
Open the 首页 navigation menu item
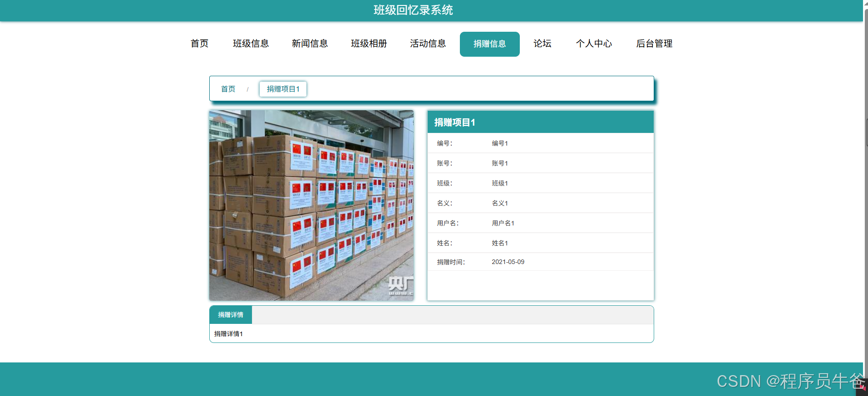click(199, 44)
